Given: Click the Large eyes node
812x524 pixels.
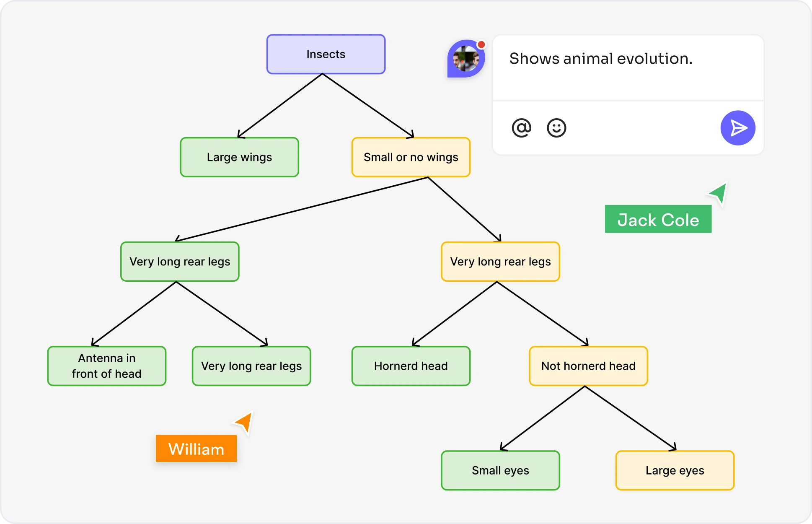Looking at the screenshot, I should 675,470.
